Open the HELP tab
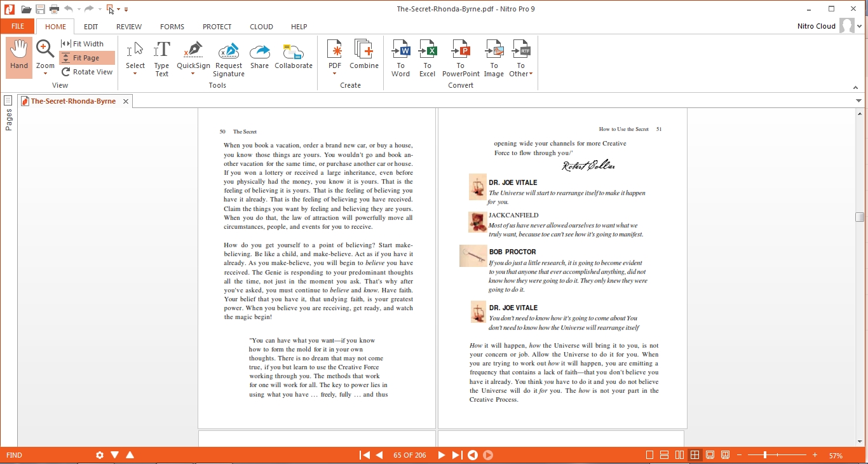The image size is (868, 464). click(299, 27)
